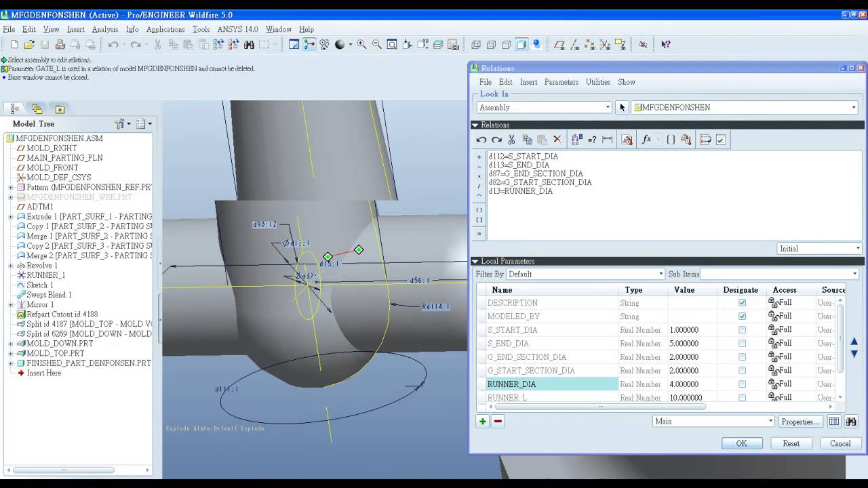Open the Applications menu
Image resolution: width=868 pixels, height=488 pixels.
[x=165, y=29]
